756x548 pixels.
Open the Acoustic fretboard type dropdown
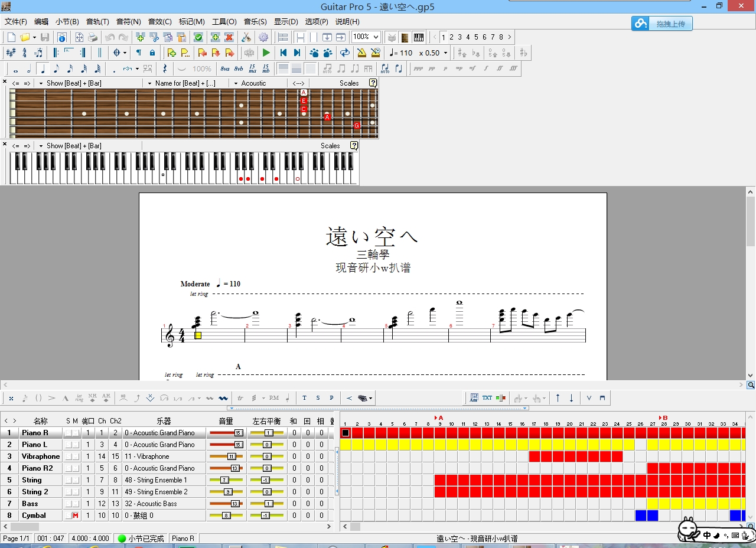236,83
